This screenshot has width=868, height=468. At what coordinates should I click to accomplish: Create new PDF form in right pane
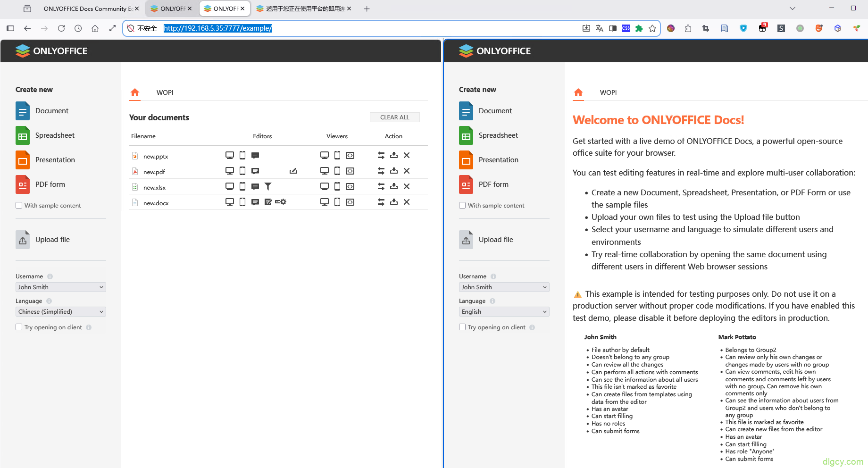[x=484, y=184]
